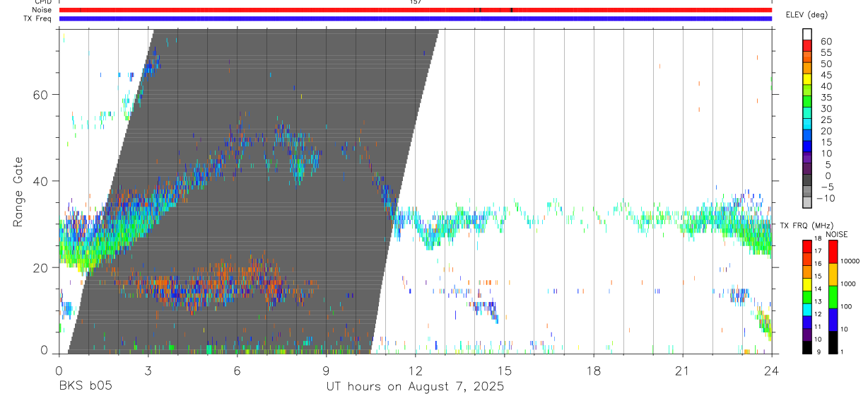
Task: Select the light gray bottom segment of elevation colorbar
Action: click(x=807, y=203)
